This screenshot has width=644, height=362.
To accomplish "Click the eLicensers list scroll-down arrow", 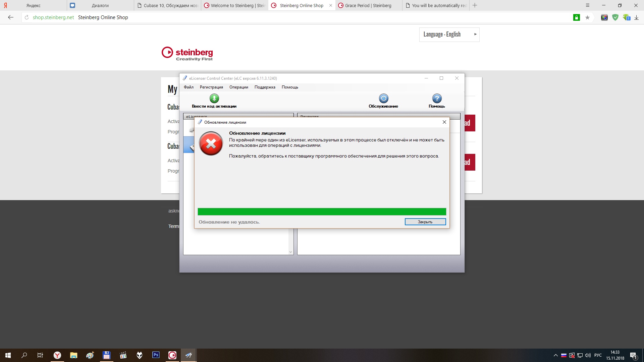I will pos(290,252).
